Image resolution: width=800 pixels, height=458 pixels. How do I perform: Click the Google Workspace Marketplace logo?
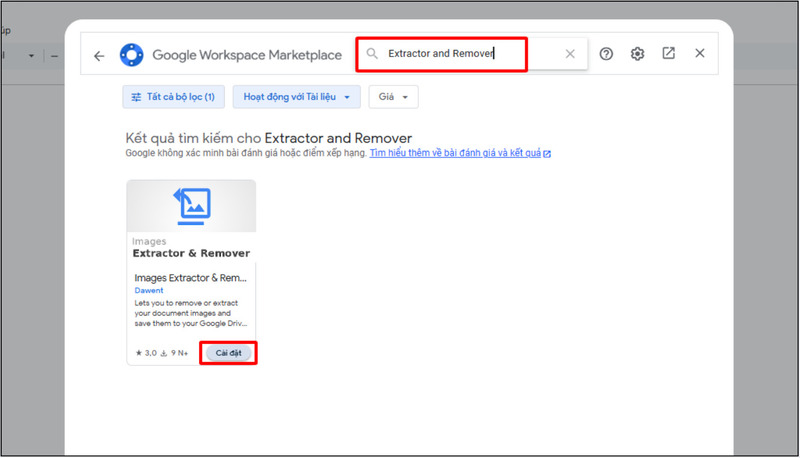pyautogui.click(x=131, y=55)
